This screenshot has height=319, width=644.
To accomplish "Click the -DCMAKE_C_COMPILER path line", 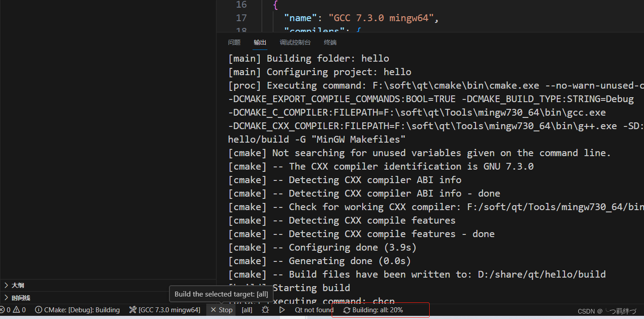I will (x=417, y=112).
